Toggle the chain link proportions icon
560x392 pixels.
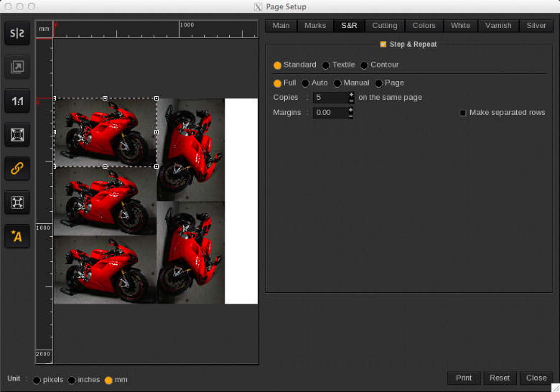click(17, 169)
